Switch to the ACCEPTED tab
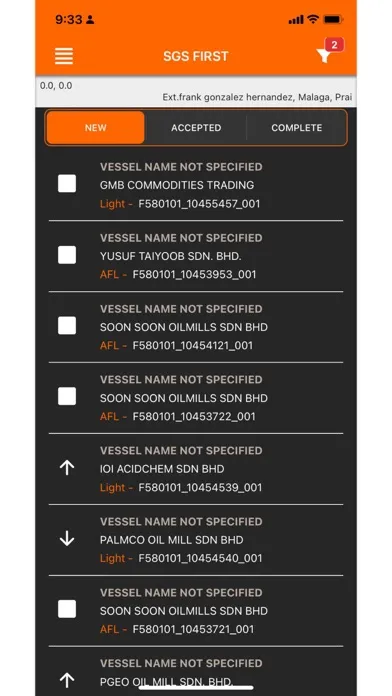This screenshot has height=696, width=392. click(x=196, y=128)
